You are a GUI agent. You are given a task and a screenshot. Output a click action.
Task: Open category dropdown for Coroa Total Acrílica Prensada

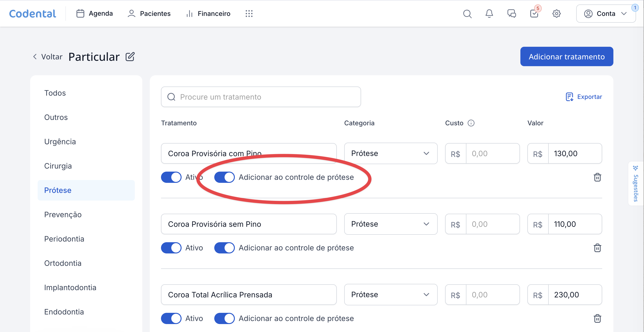point(390,295)
